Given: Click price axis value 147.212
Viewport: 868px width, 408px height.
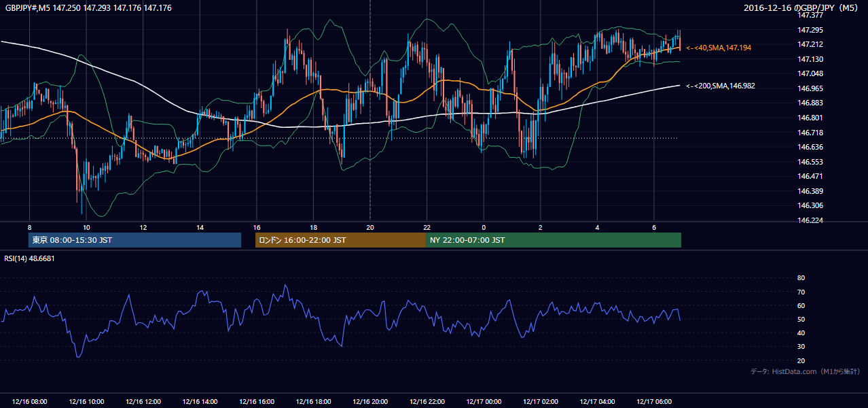Looking at the screenshot, I should (810, 44).
